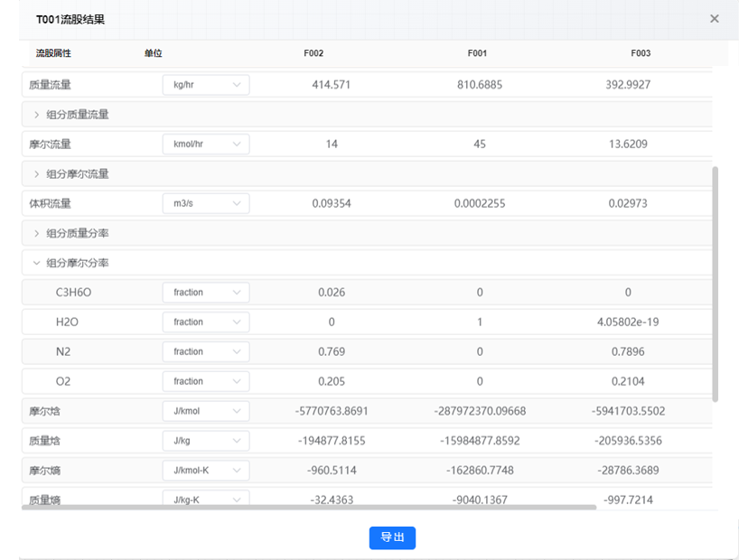Open the fraction dropdown for H2O
Screen dimensions: 739x560
tap(206, 322)
